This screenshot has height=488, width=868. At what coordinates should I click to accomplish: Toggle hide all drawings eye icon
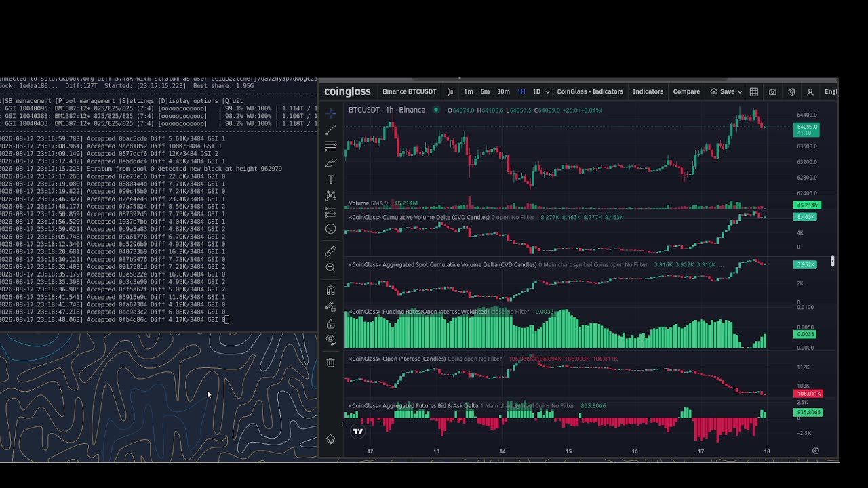click(331, 339)
